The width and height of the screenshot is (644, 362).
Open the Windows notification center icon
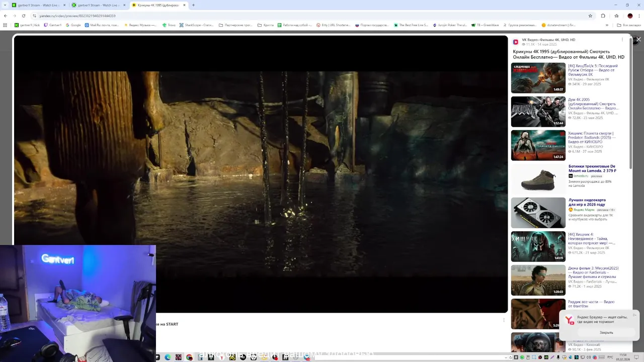click(x=637, y=357)
